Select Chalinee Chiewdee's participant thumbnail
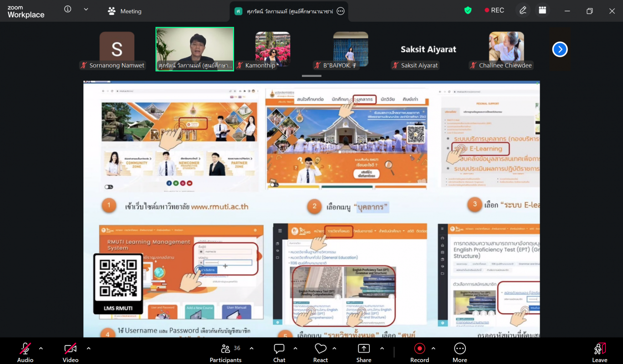The image size is (623, 364). (x=506, y=49)
